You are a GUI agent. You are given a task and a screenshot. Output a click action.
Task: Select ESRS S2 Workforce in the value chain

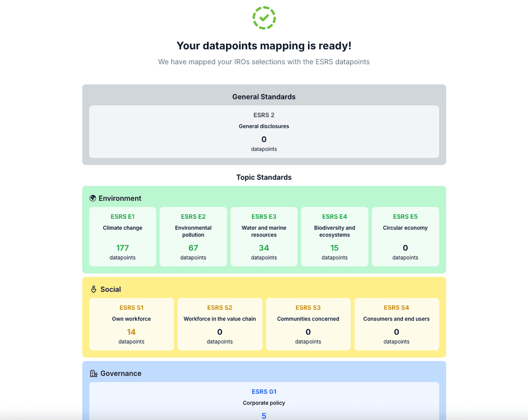pos(220,324)
